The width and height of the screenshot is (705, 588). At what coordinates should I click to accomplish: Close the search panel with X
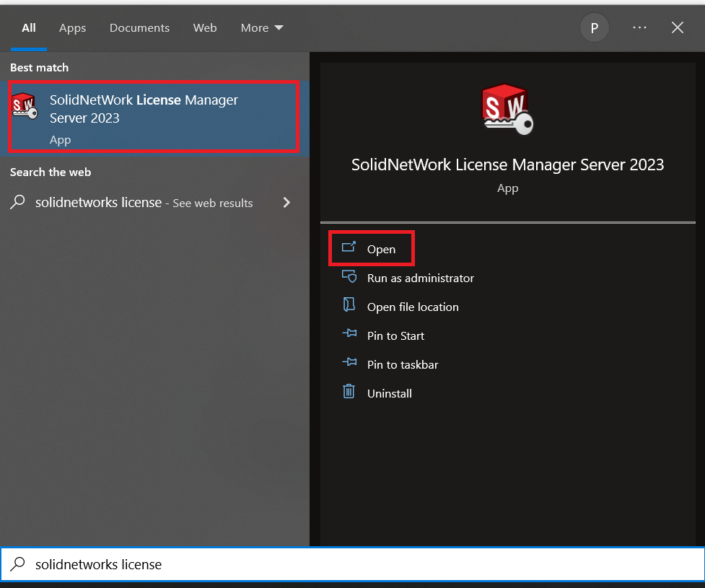click(x=677, y=28)
